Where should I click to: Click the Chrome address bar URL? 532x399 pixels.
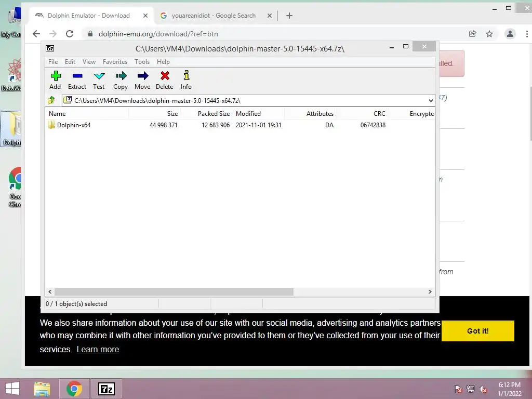point(158,34)
